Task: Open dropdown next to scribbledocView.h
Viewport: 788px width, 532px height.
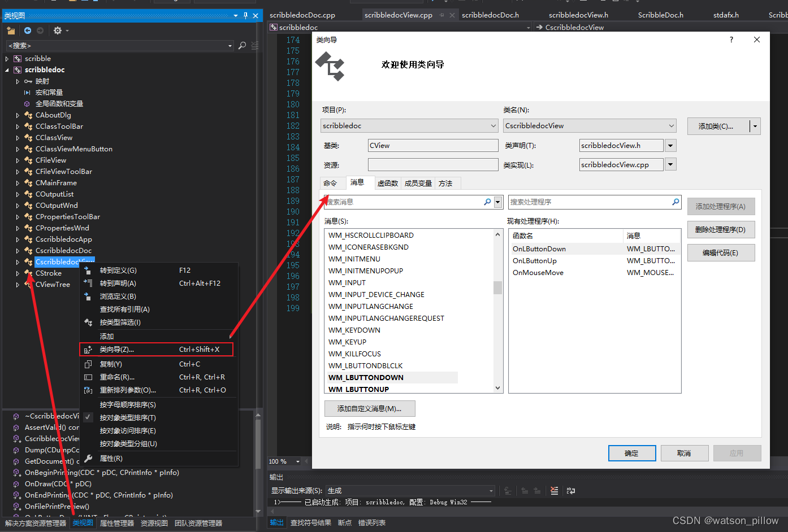Action: coord(670,146)
